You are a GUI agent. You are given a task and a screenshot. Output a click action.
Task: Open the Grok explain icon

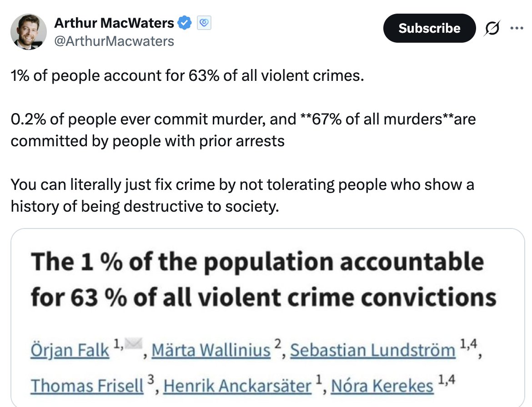click(x=492, y=28)
